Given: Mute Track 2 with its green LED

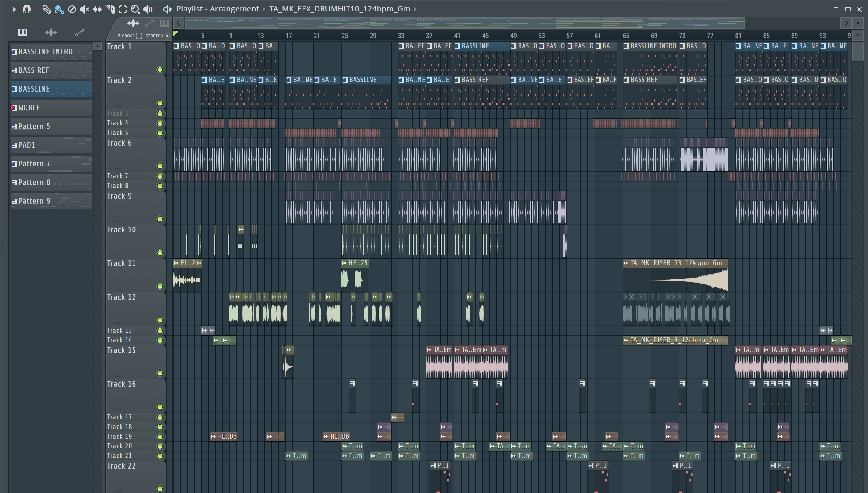Looking at the screenshot, I should [160, 103].
